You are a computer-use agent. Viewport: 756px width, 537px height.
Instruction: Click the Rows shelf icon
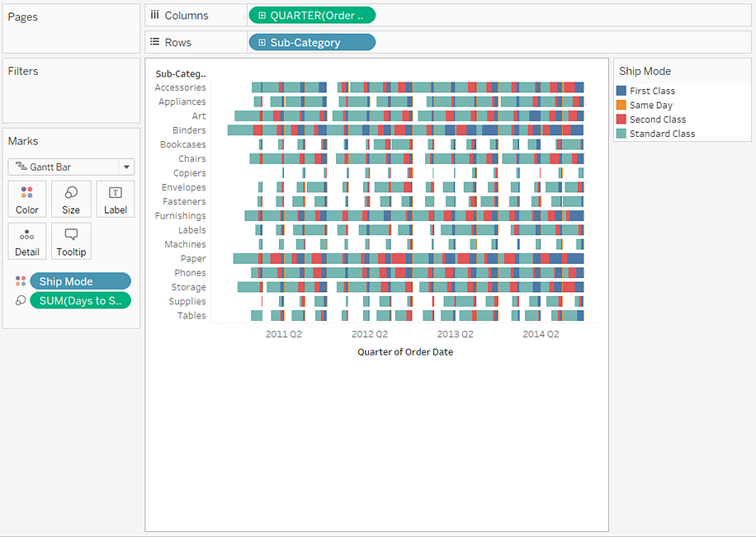point(154,43)
